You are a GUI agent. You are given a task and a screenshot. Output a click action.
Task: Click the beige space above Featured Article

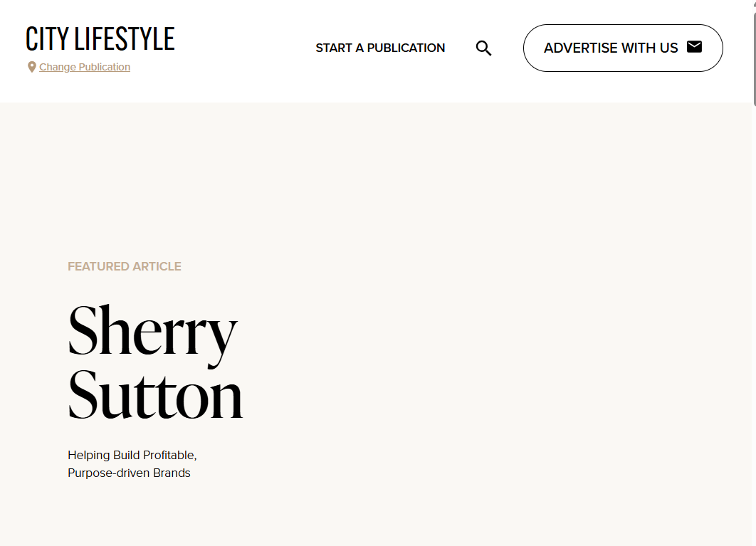(285, 178)
